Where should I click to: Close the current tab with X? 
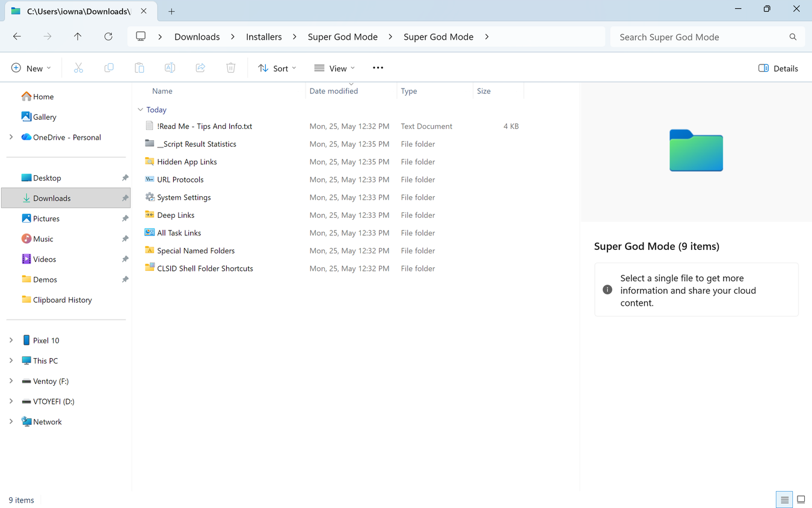pyautogui.click(x=144, y=11)
